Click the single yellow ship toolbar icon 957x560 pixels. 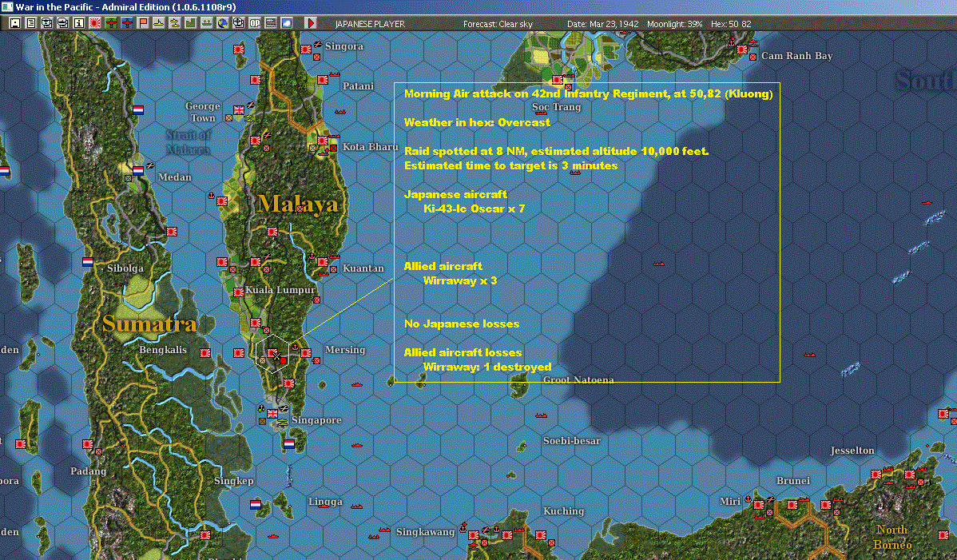tap(159, 23)
